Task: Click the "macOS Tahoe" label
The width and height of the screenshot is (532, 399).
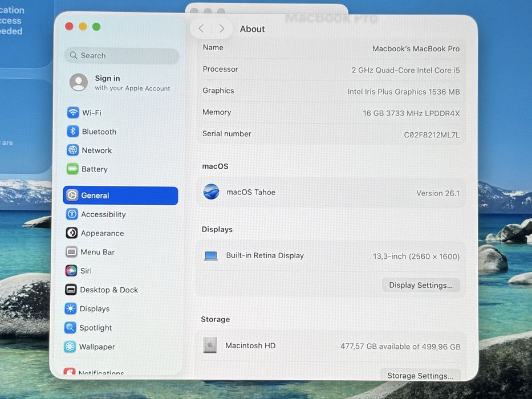Action: (x=251, y=192)
